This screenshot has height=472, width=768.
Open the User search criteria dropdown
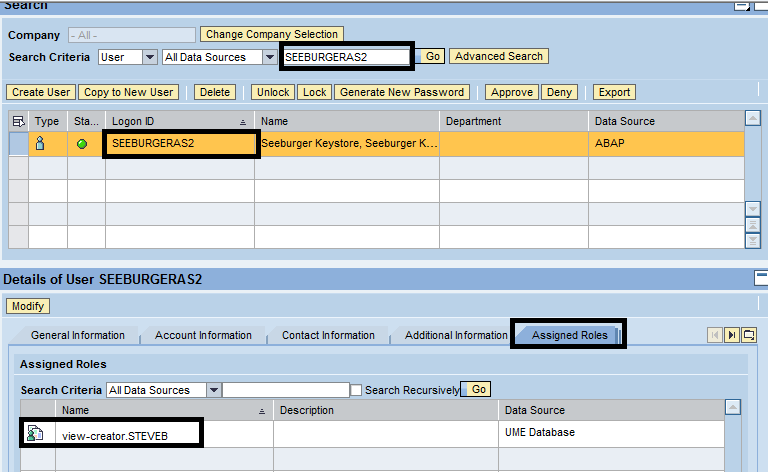pos(150,57)
